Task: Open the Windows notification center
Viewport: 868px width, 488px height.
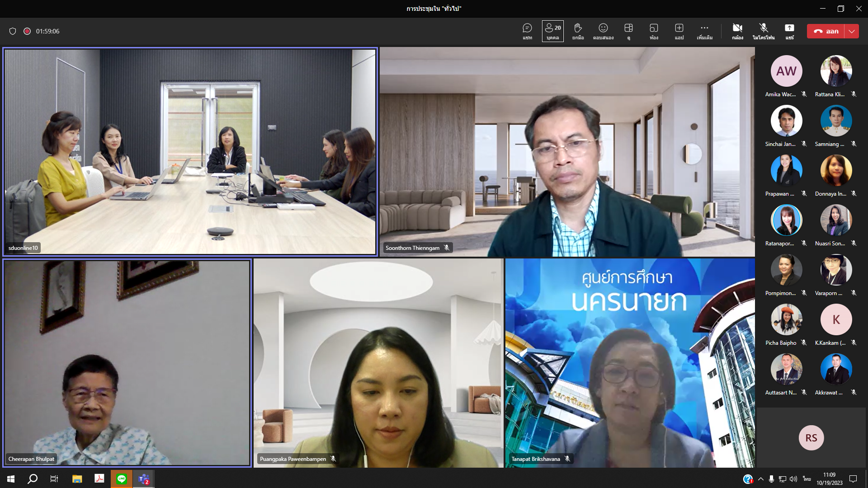Action: pos(853,479)
